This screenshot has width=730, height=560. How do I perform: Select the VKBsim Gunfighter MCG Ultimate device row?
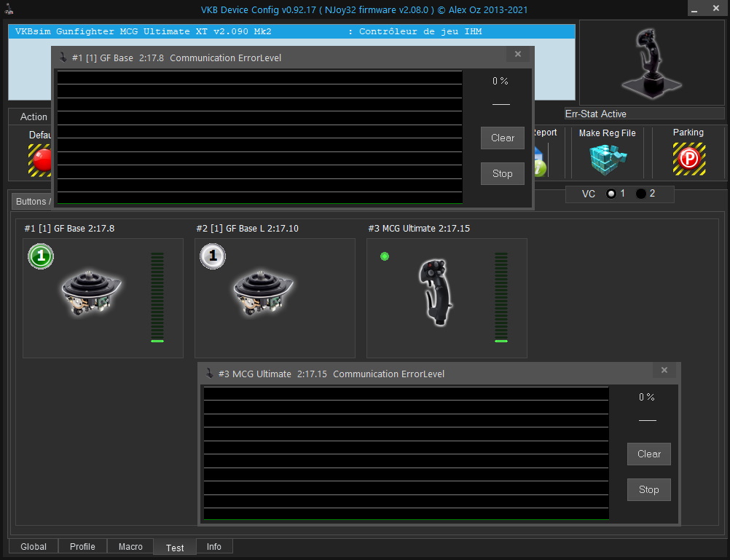coord(291,31)
